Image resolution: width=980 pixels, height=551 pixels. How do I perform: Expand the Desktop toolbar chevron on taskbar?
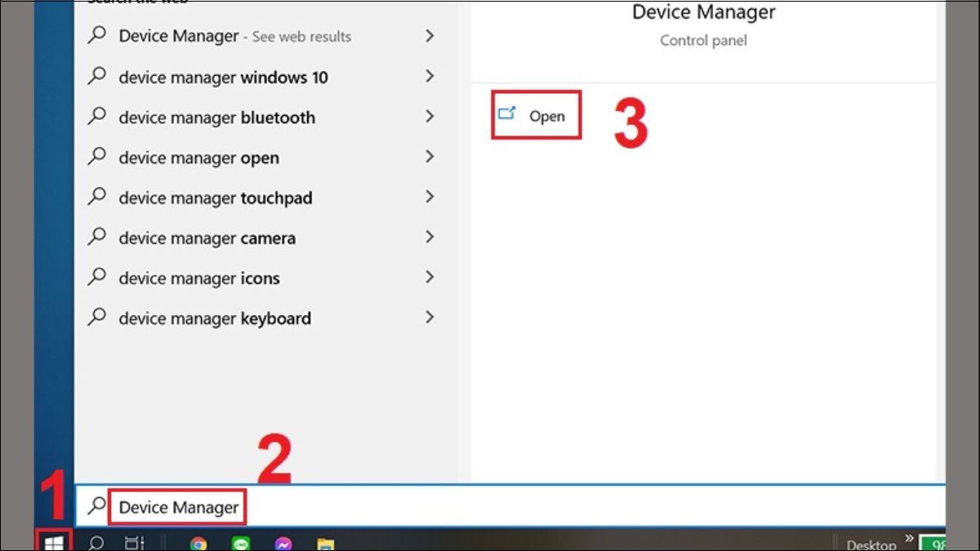909,539
